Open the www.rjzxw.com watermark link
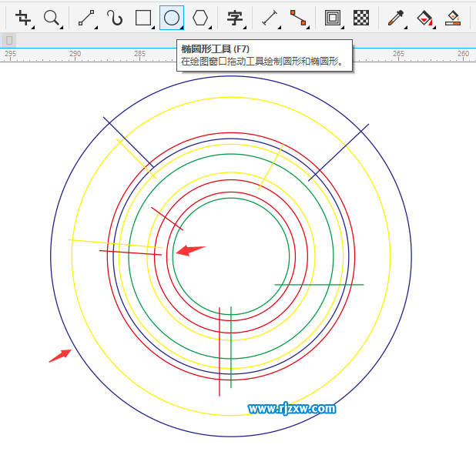 point(291,409)
